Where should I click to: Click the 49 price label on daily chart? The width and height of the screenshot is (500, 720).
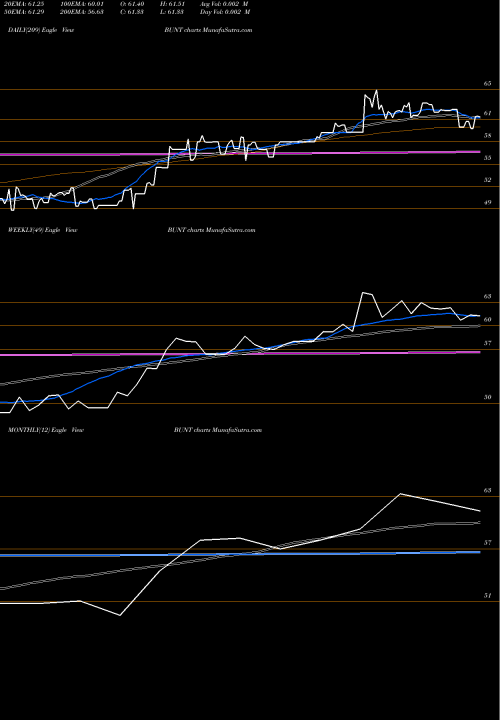click(487, 202)
